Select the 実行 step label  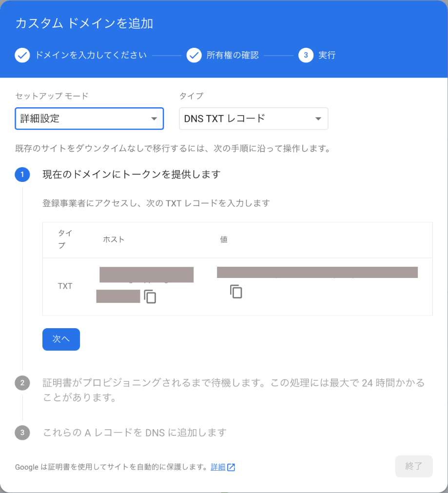point(327,56)
